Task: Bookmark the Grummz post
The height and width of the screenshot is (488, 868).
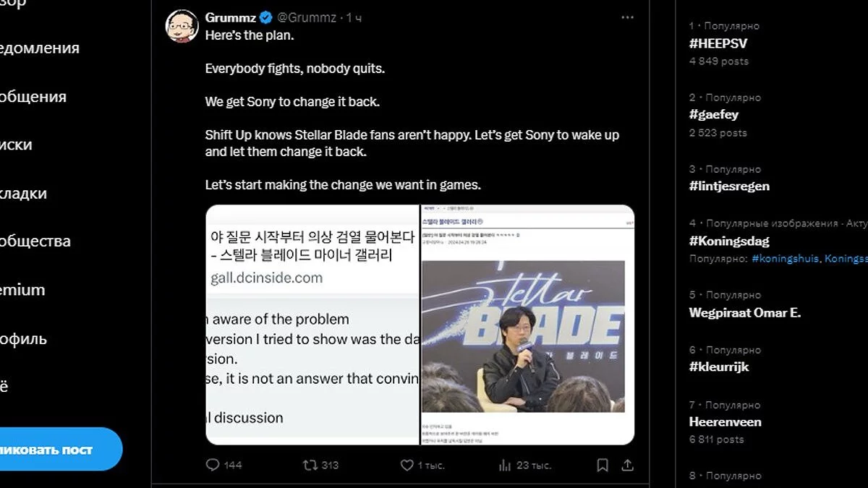Action: [x=603, y=465]
